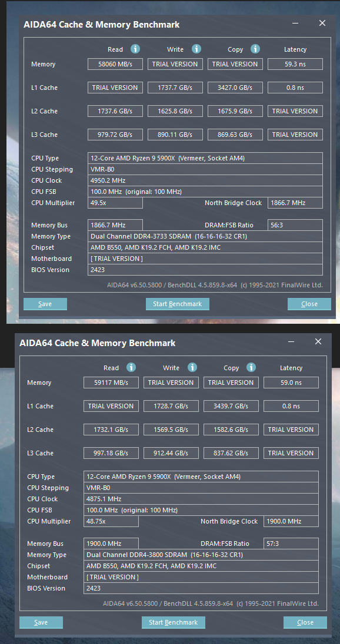Select CPU Multiplier value 48.75x
This screenshot has height=644, width=340.
[x=111, y=521]
